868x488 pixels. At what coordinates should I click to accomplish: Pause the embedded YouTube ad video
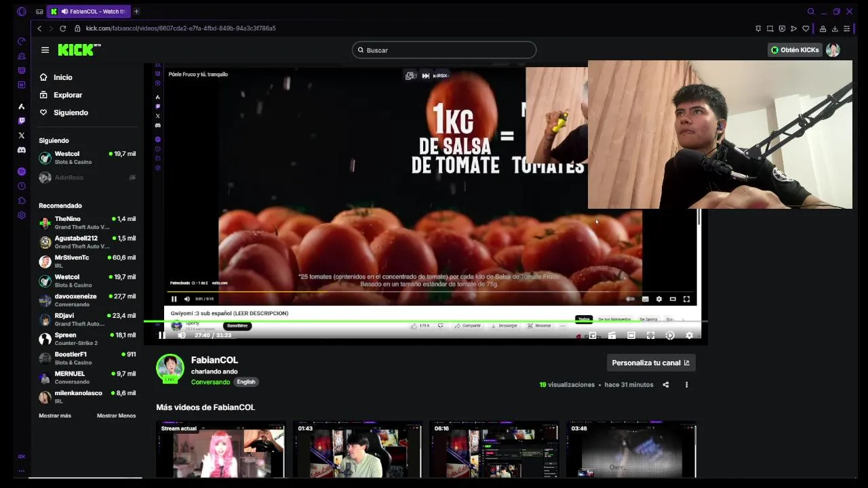click(x=174, y=299)
